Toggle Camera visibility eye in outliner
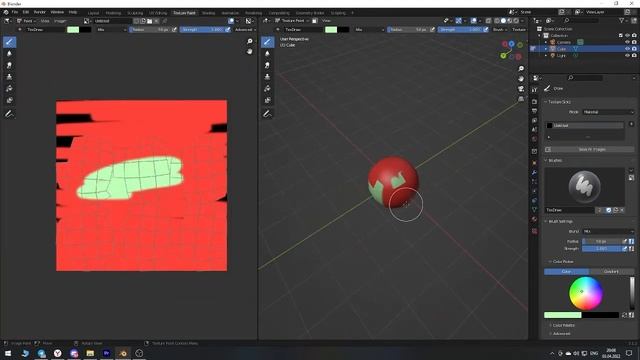The height and width of the screenshot is (360, 640). [627, 42]
